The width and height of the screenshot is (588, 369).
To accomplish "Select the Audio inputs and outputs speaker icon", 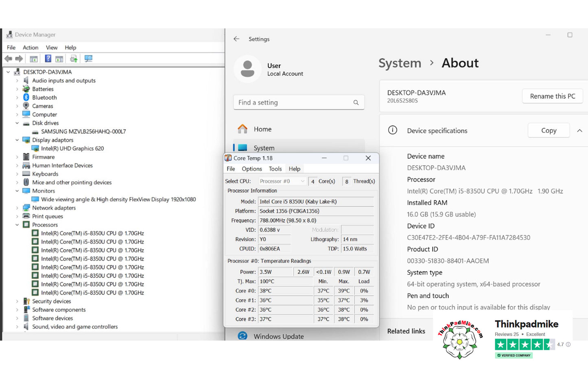I will tap(26, 80).
